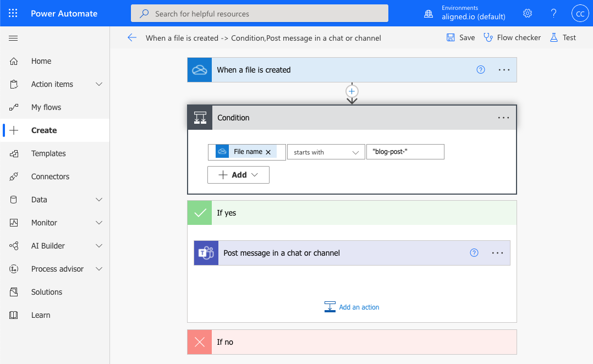
Task: Click the green If yes checkmark icon
Action: (x=200, y=213)
